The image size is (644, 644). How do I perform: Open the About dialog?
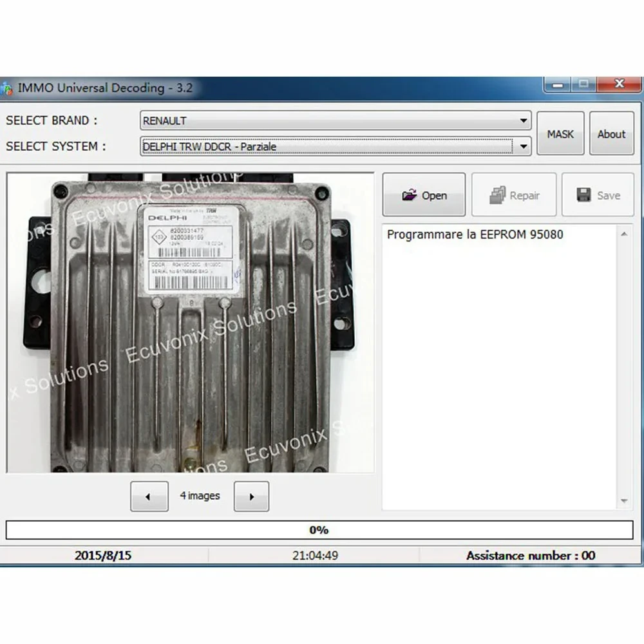pyautogui.click(x=612, y=133)
